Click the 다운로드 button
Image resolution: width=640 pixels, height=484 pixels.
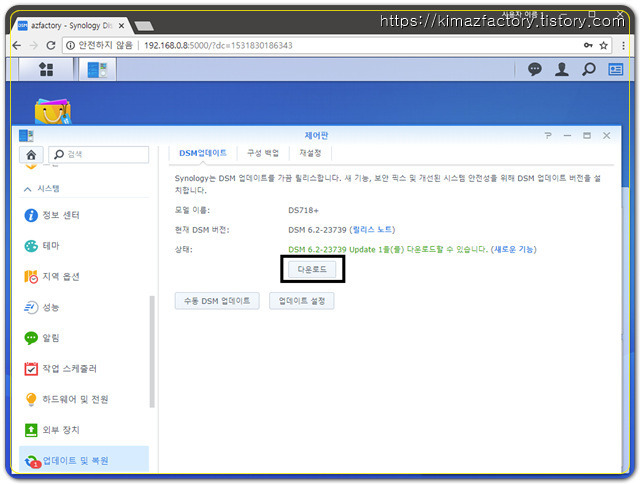(312, 269)
